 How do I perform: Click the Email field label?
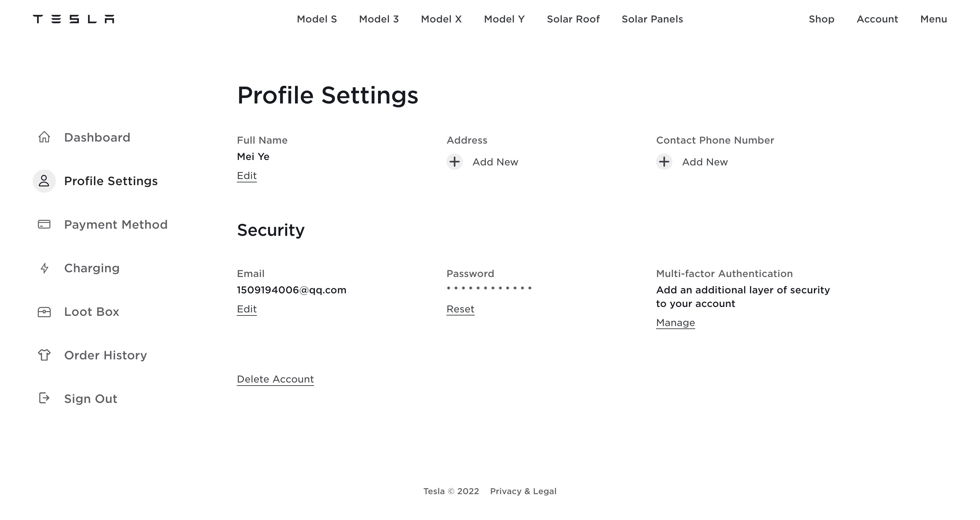pos(251,274)
